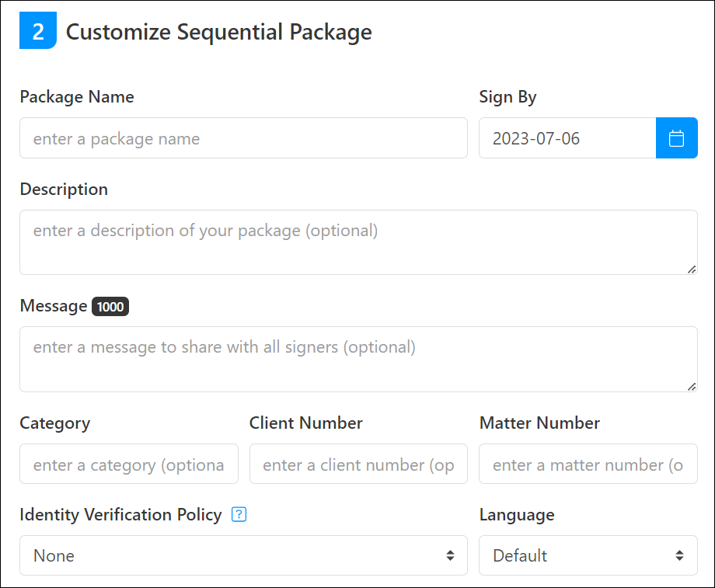Click the resize grip on the Message box
This screenshot has width=715, height=588.
691,386
